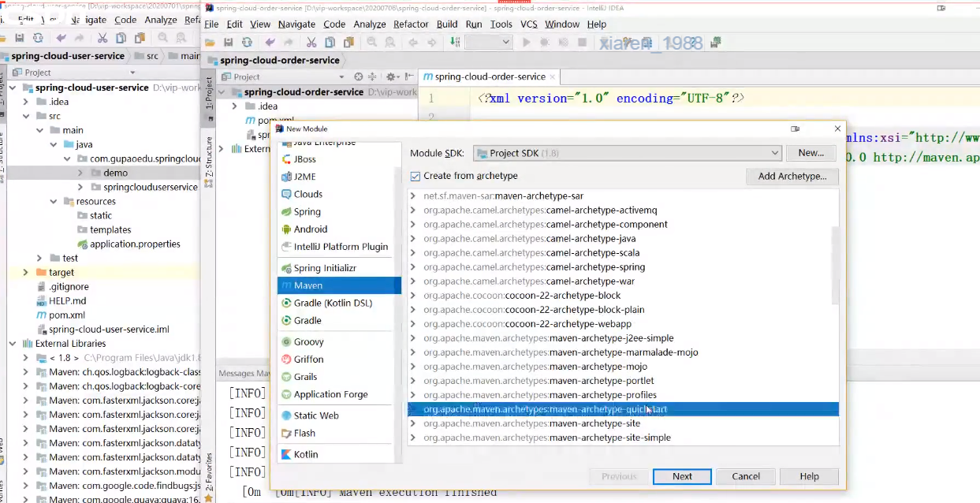Click the Synchronize icon in order-service toolbar

(x=247, y=43)
